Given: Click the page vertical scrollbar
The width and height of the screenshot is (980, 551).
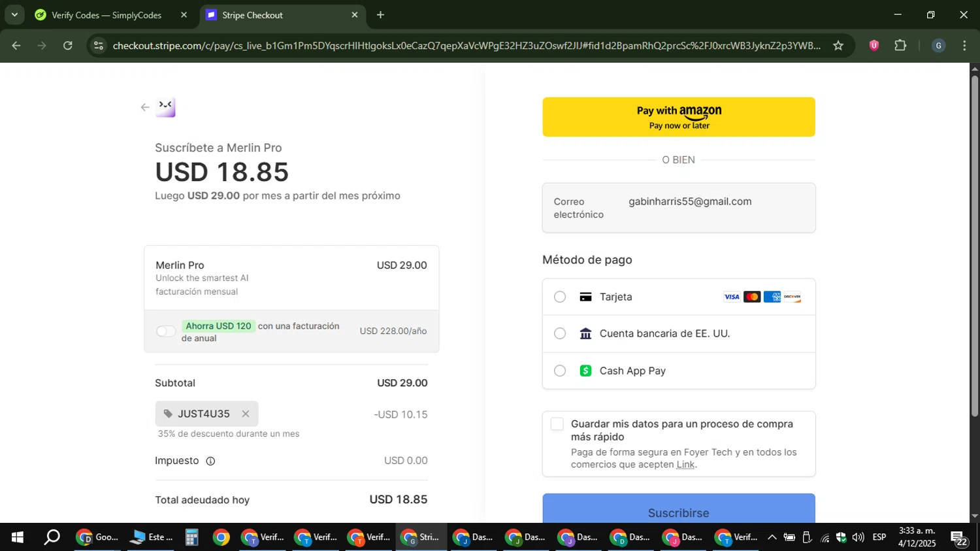Looking at the screenshot, I should coord(974,246).
